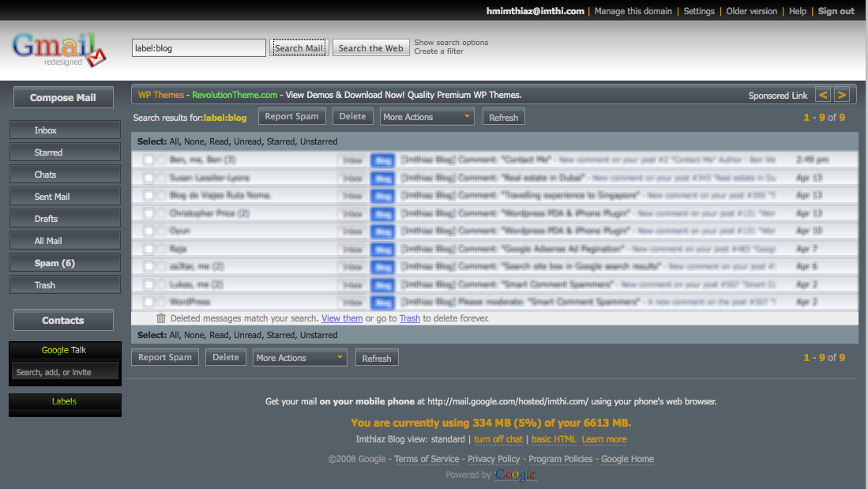Click Learn more link in footer

604,439
